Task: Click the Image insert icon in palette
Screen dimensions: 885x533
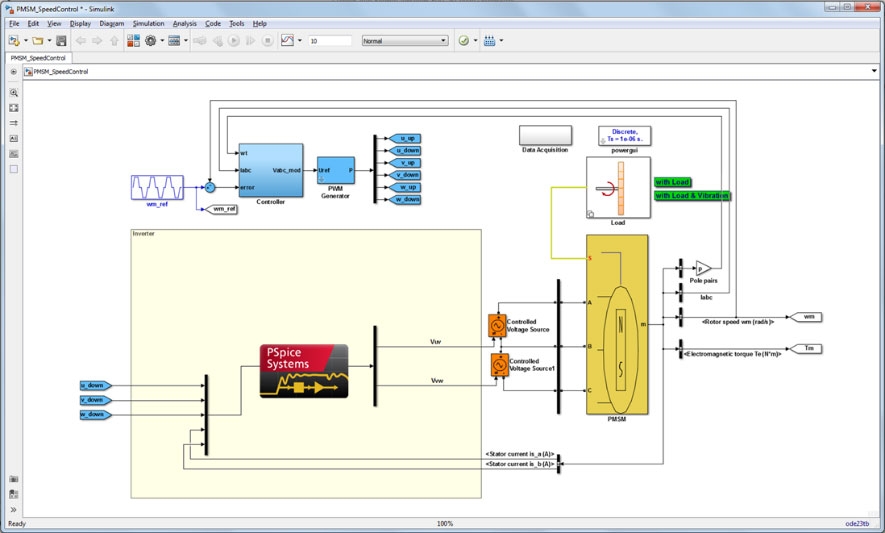Action: [14, 154]
